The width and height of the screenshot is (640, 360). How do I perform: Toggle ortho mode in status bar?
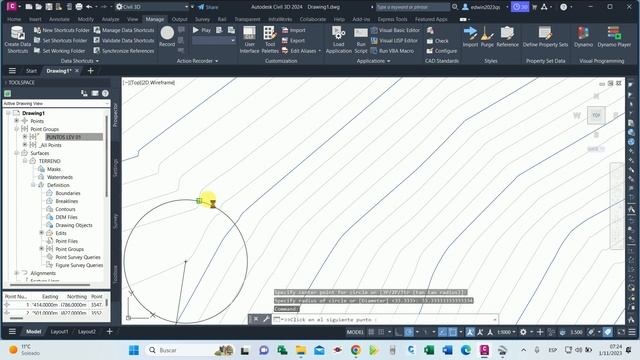point(399,332)
